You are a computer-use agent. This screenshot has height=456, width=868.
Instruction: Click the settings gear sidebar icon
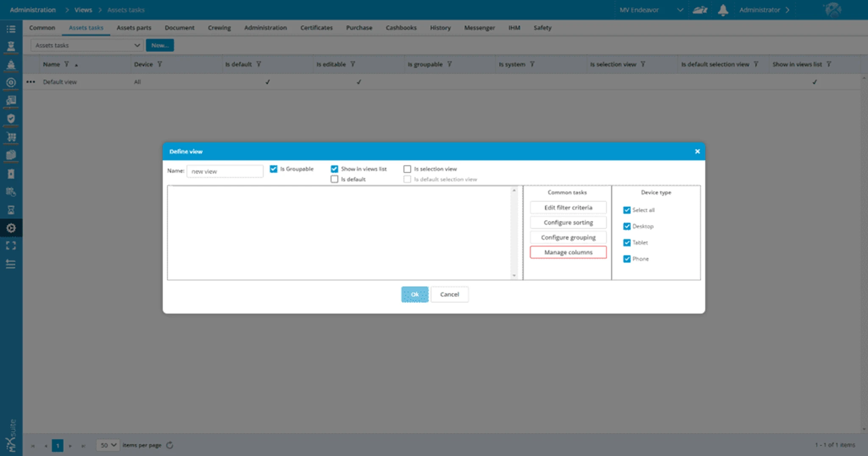tap(11, 228)
